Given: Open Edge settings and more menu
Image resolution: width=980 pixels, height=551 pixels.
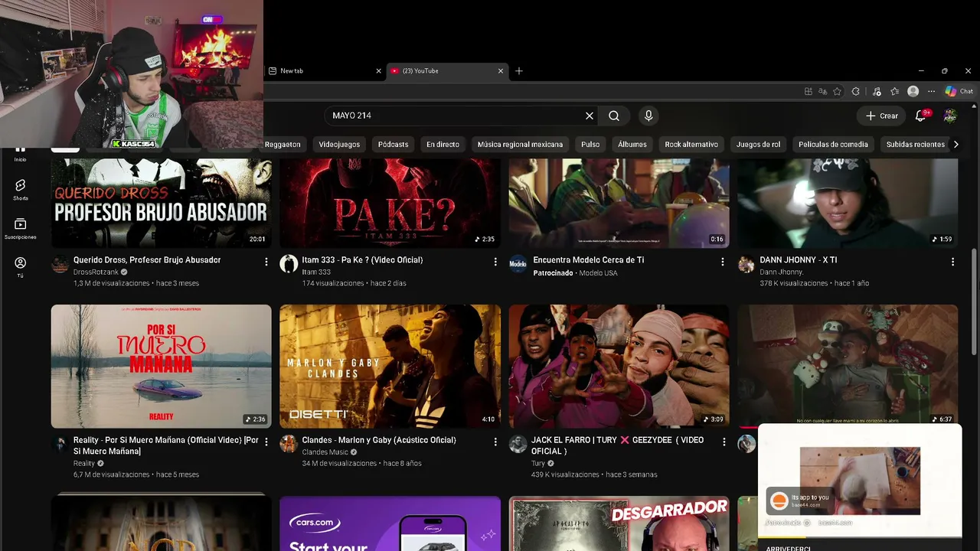Looking at the screenshot, I should (931, 92).
